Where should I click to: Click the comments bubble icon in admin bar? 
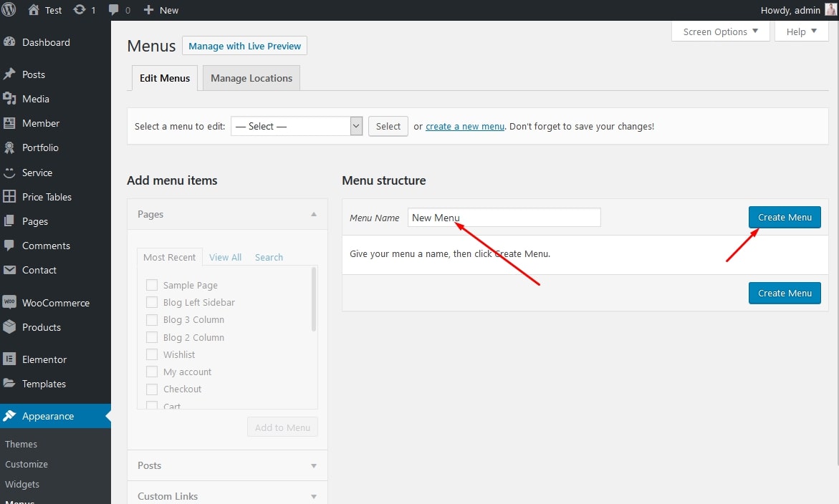pyautogui.click(x=114, y=10)
